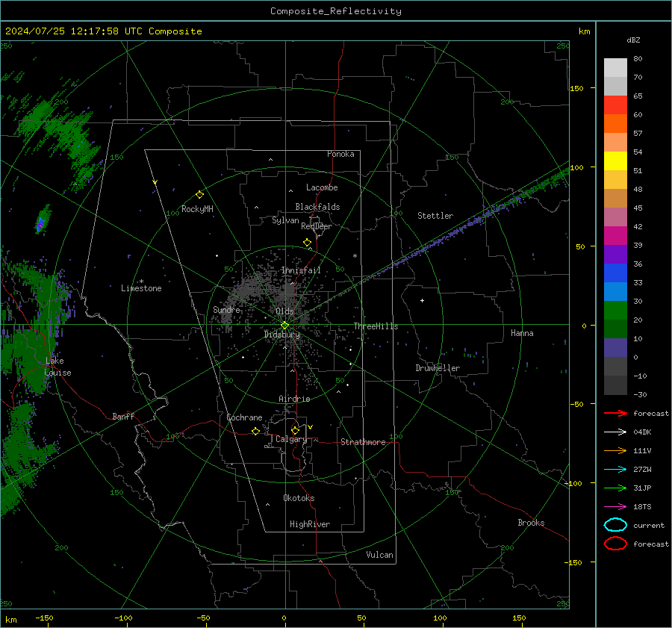672x628 pixels.
Task: Select the magenta swatch between 42 and 39 dBZ
Action: pos(615,236)
